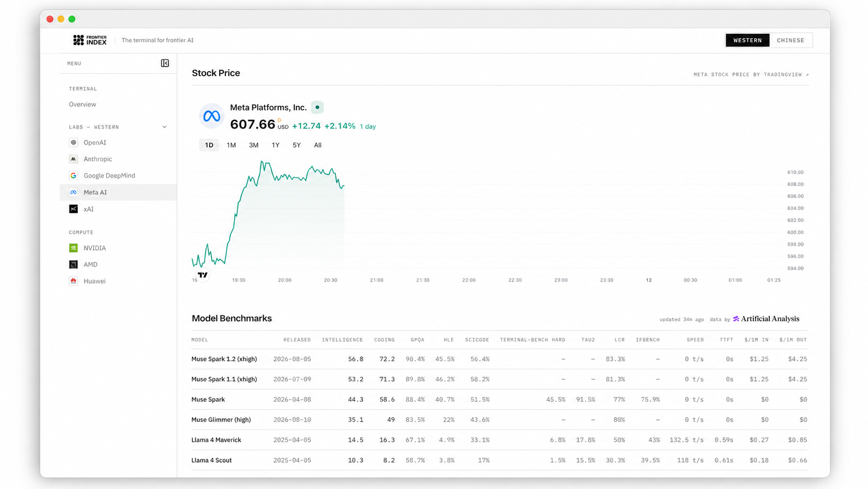Open OpenAI lab page

[x=95, y=142]
